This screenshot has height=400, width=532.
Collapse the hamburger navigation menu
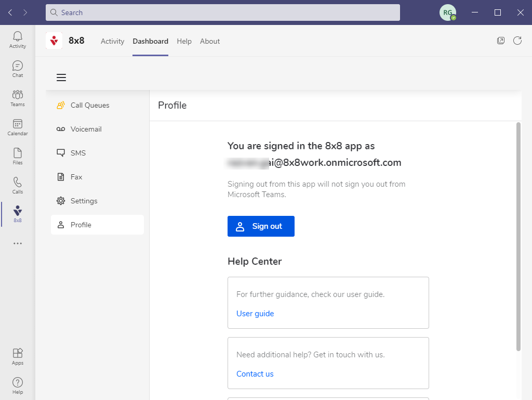[61, 78]
